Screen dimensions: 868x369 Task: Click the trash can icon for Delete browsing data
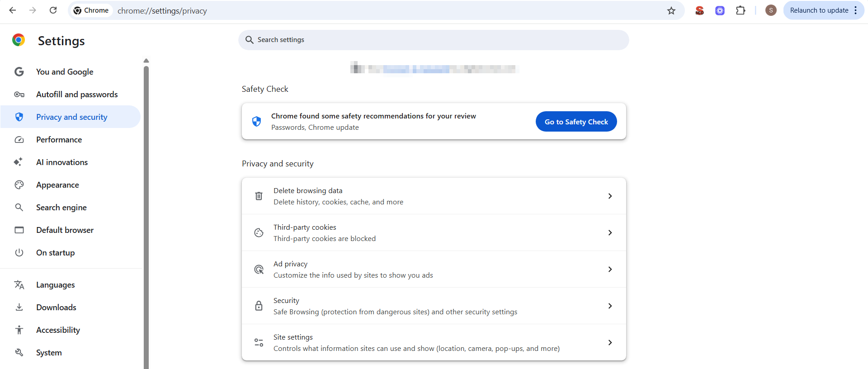[259, 196]
